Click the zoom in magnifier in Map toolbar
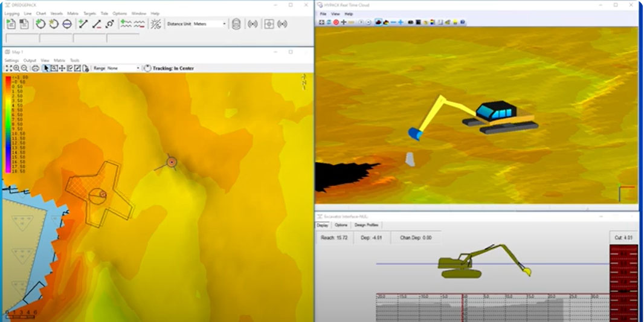 coord(16,68)
